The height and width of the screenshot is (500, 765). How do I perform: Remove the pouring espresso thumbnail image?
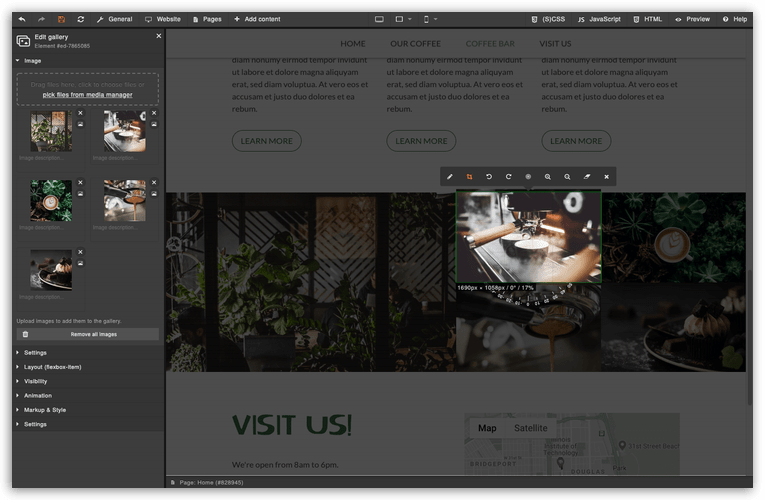[154, 182]
